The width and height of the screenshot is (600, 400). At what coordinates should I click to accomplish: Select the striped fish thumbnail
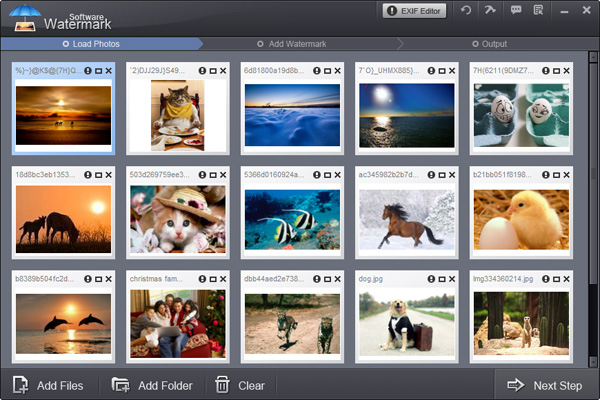[292, 220]
